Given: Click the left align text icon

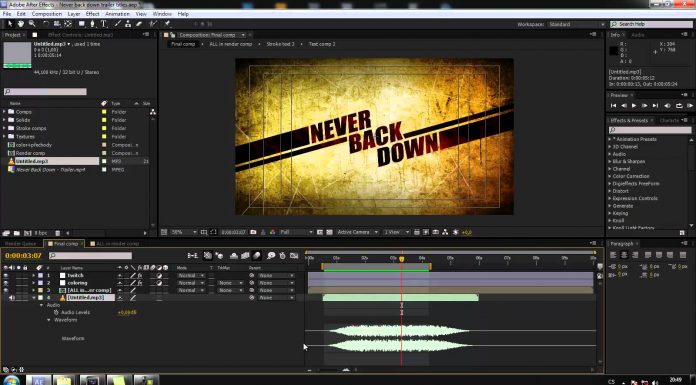Looking at the screenshot, I should [613, 255].
